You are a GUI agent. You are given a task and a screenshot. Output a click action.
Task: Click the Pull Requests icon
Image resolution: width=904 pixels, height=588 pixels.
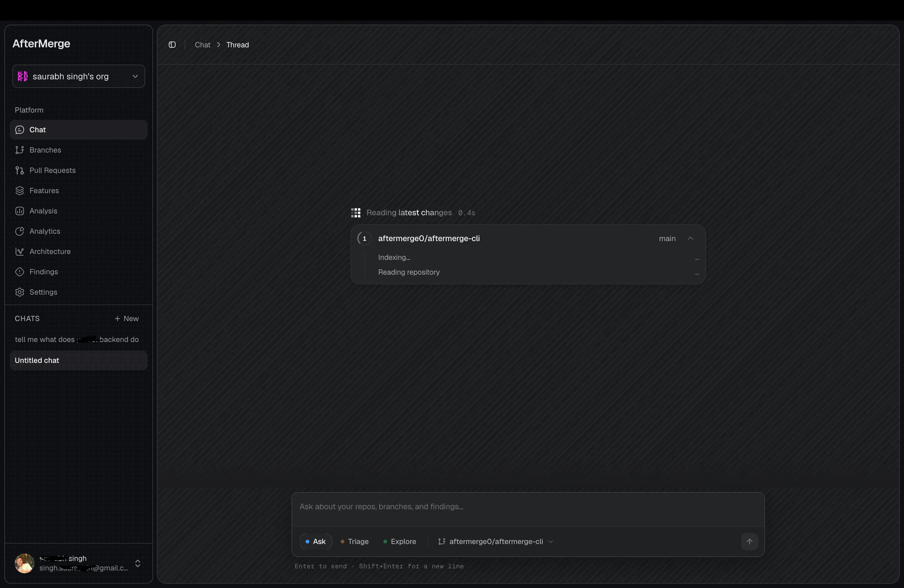[x=20, y=171]
